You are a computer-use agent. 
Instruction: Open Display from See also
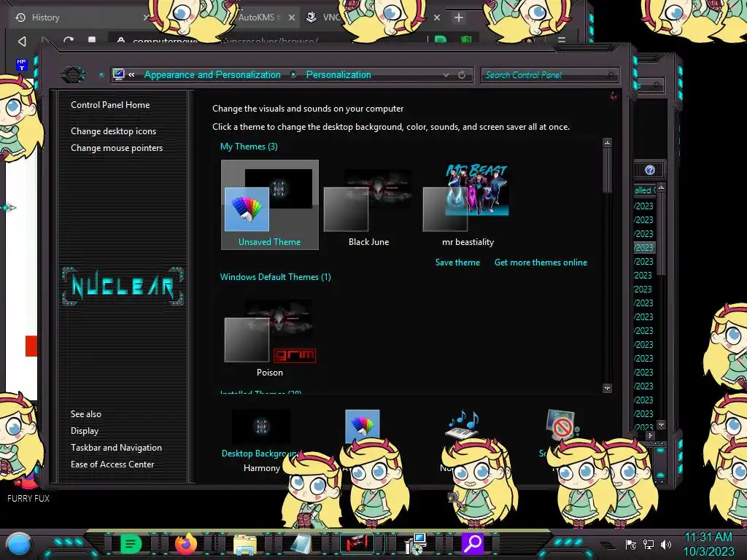pyautogui.click(x=85, y=431)
